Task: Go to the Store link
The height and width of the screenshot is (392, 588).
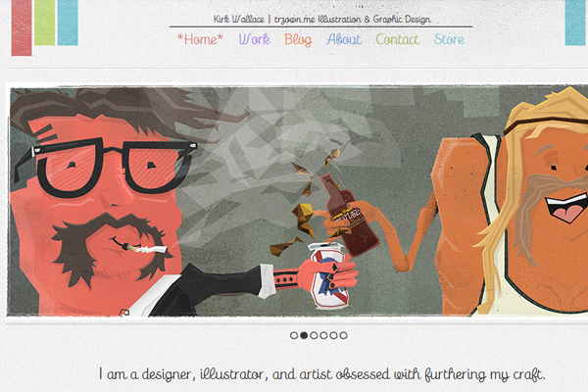Action: (449, 39)
